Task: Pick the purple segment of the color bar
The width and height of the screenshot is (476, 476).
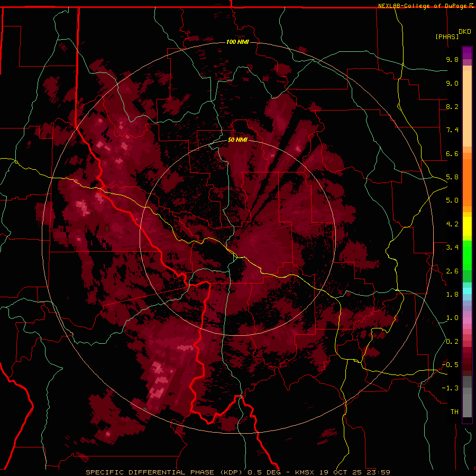Action: tap(467, 53)
